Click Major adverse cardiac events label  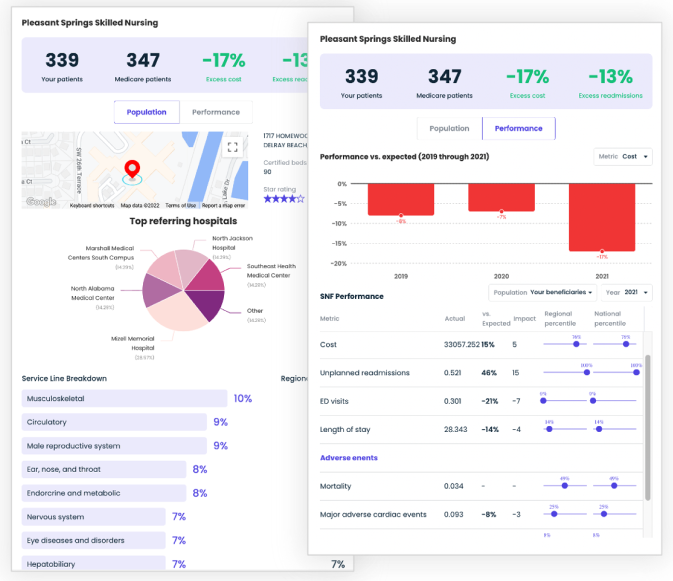(373, 514)
